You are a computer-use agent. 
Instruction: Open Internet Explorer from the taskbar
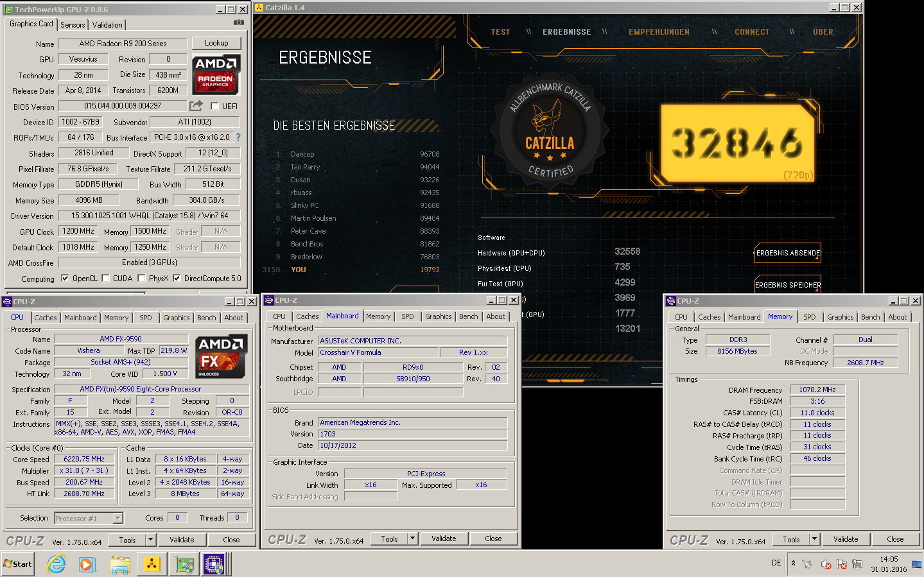tap(57, 564)
